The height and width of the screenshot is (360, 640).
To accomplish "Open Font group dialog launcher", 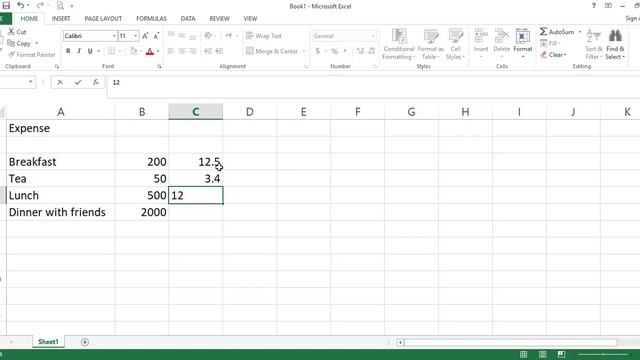I will [x=159, y=66].
